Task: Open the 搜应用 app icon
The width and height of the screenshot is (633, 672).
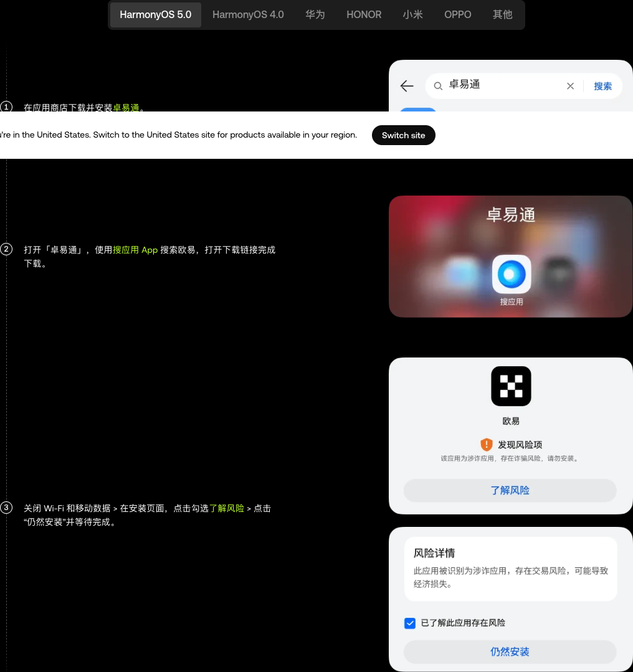Action: 512,273
